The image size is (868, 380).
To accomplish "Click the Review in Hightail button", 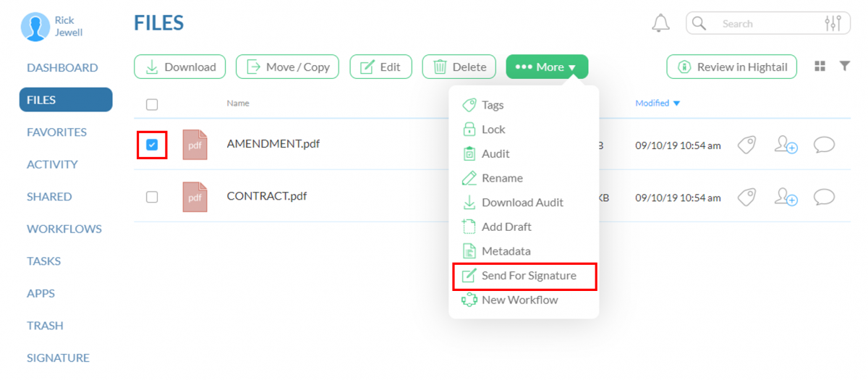I will coord(731,67).
